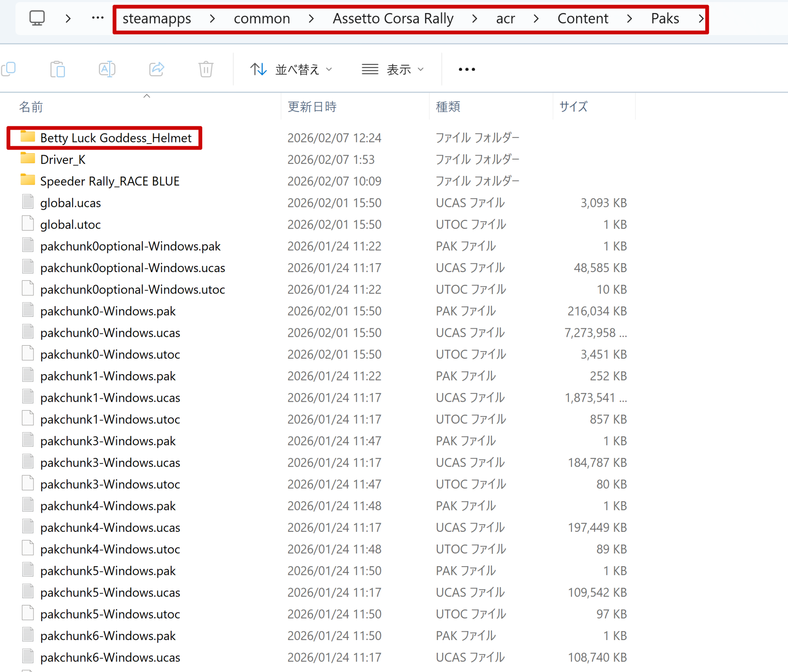Open the 並べ替え sort dropdown

coord(291,69)
